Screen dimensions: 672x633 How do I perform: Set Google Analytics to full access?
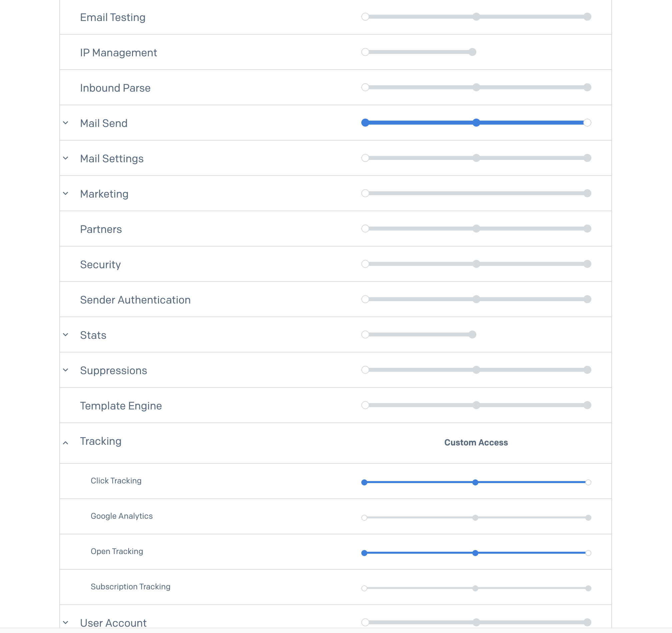pyautogui.click(x=589, y=518)
